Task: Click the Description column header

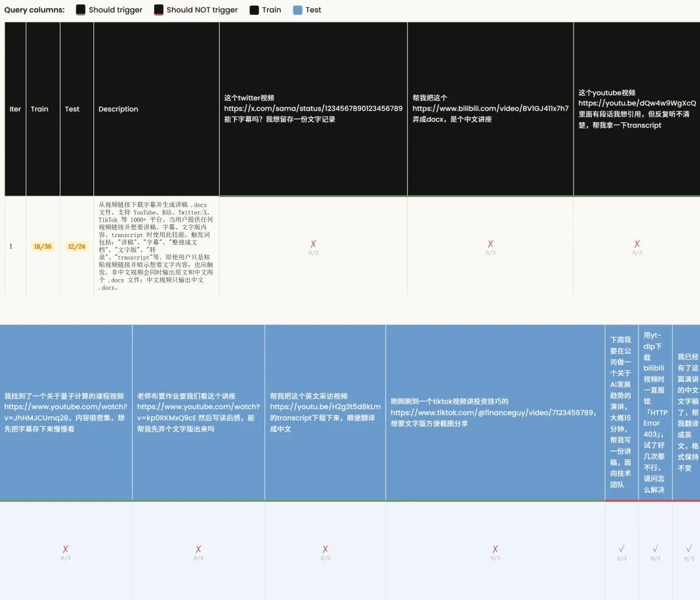Action: coord(156,109)
